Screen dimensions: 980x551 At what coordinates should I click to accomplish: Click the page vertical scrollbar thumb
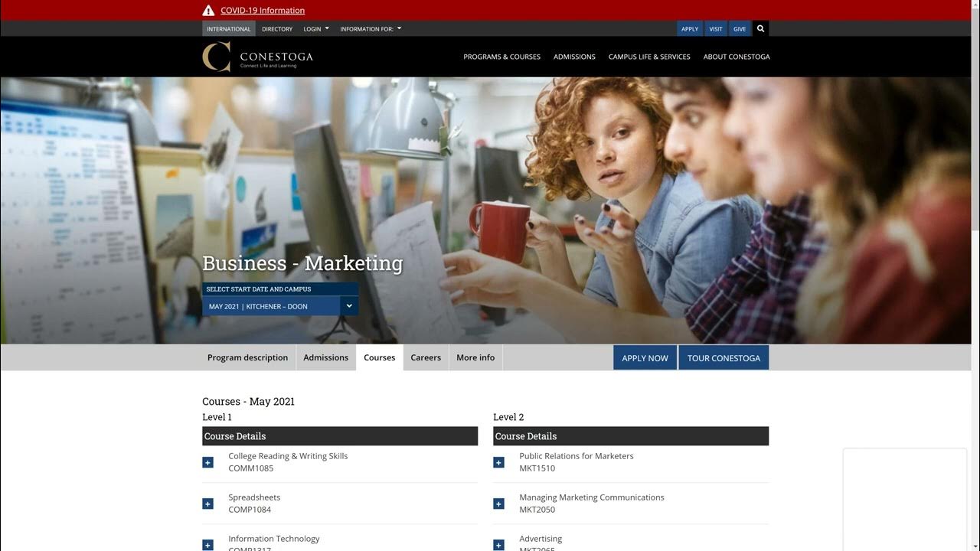pos(975,119)
